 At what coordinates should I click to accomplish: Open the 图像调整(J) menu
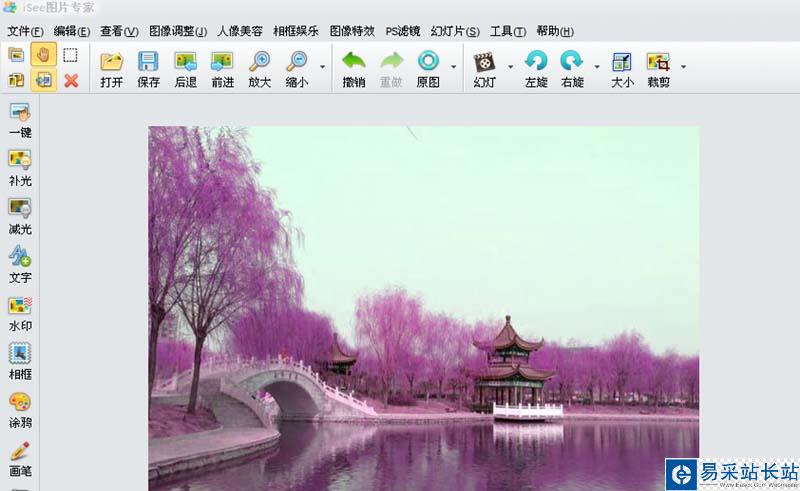coord(178,31)
